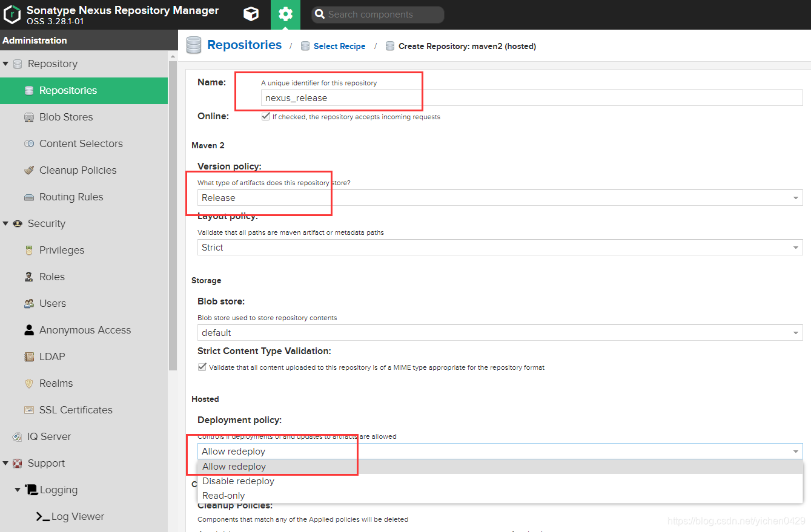
Task: Click the Roles icon
Action: [29, 277]
